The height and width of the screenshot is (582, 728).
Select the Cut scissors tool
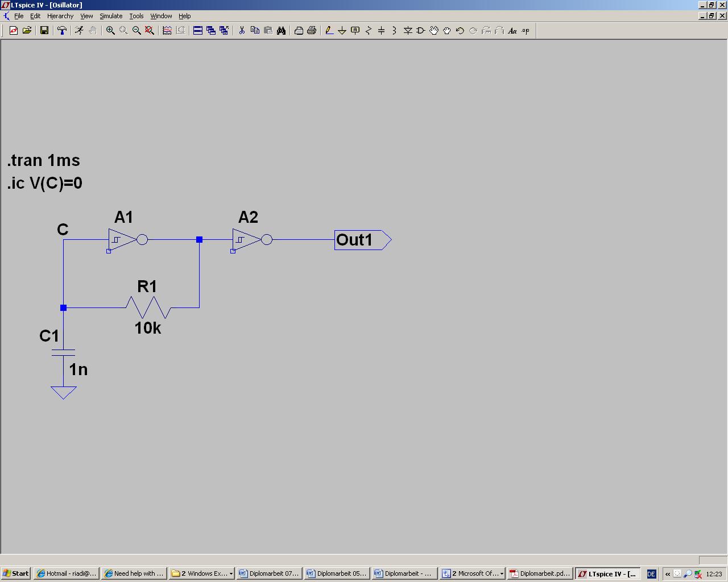click(242, 31)
